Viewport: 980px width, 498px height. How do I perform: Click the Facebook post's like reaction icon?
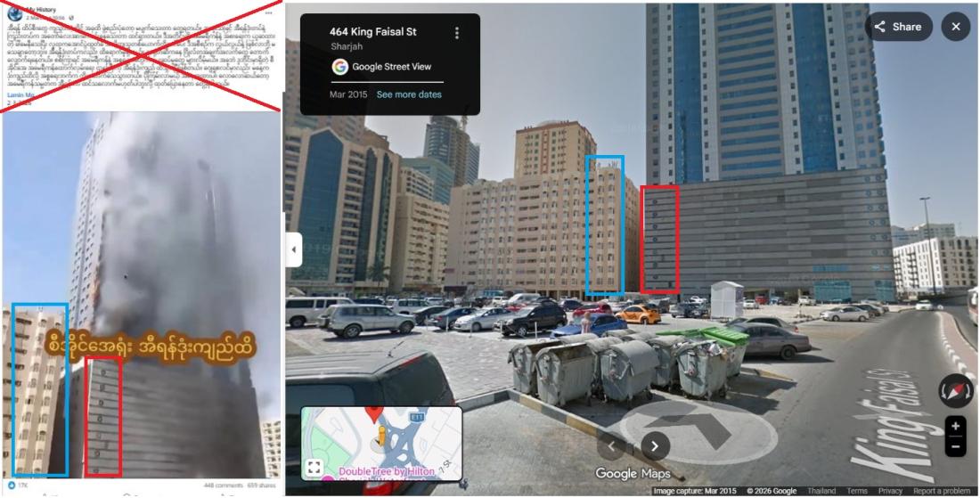(11, 486)
